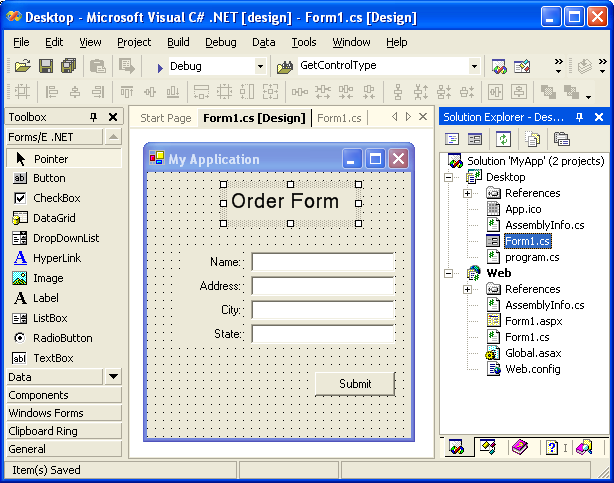Click the Paste clipboard toolbar icon
This screenshot has width=614, height=483.
click(x=98, y=66)
